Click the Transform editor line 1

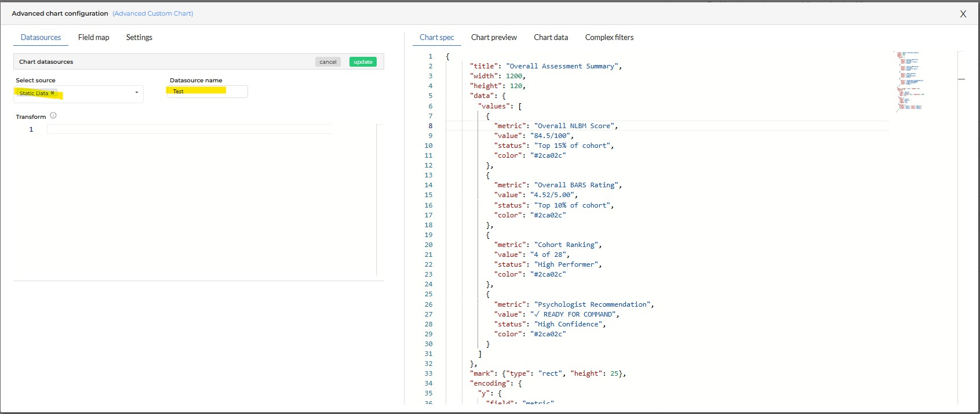point(189,129)
